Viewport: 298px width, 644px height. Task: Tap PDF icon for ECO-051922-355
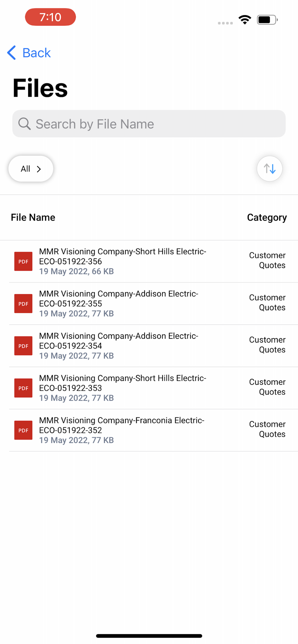click(x=23, y=304)
